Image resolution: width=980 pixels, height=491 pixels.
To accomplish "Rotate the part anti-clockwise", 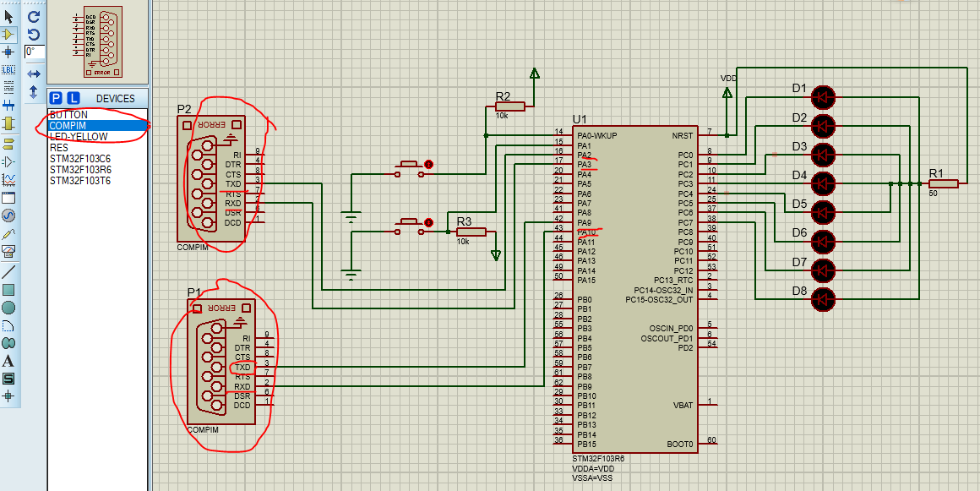I will coord(35,35).
